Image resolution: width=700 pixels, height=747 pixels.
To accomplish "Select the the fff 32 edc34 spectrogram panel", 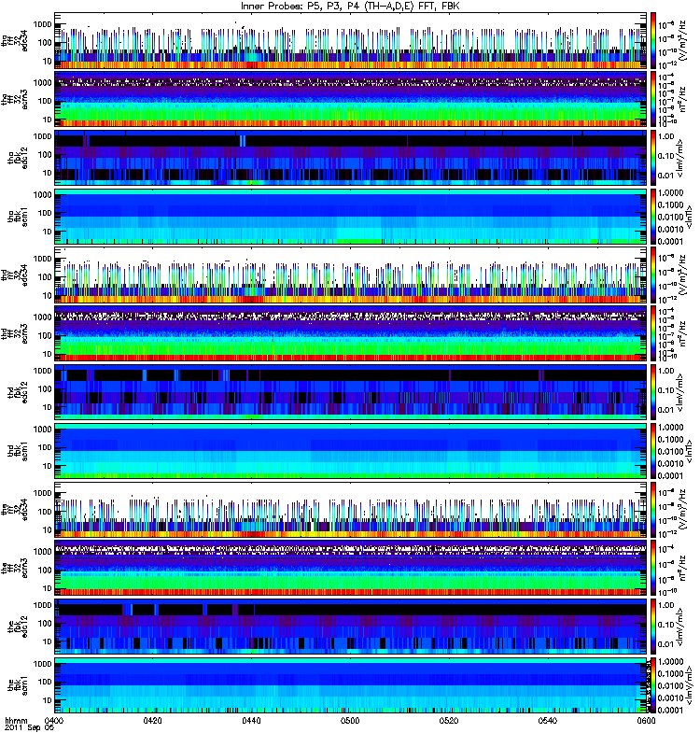I will click(351, 510).
